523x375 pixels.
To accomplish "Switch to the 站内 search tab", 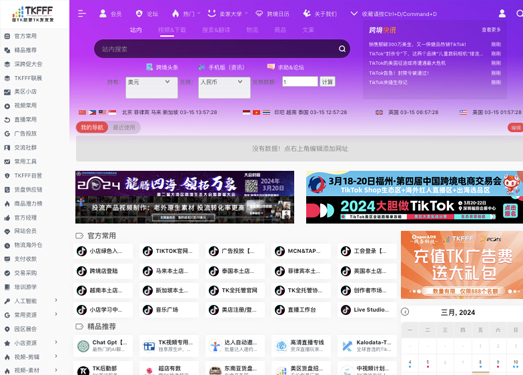I will click(x=136, y=30).
